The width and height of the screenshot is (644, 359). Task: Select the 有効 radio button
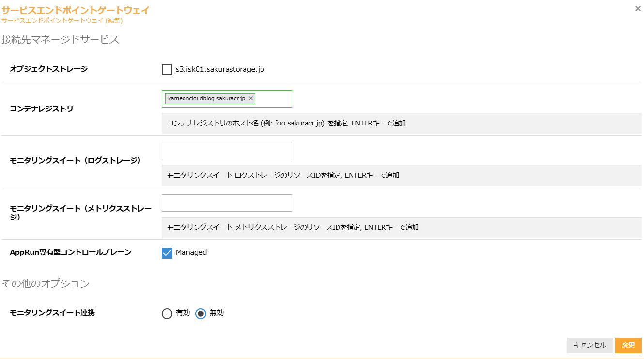167,313
